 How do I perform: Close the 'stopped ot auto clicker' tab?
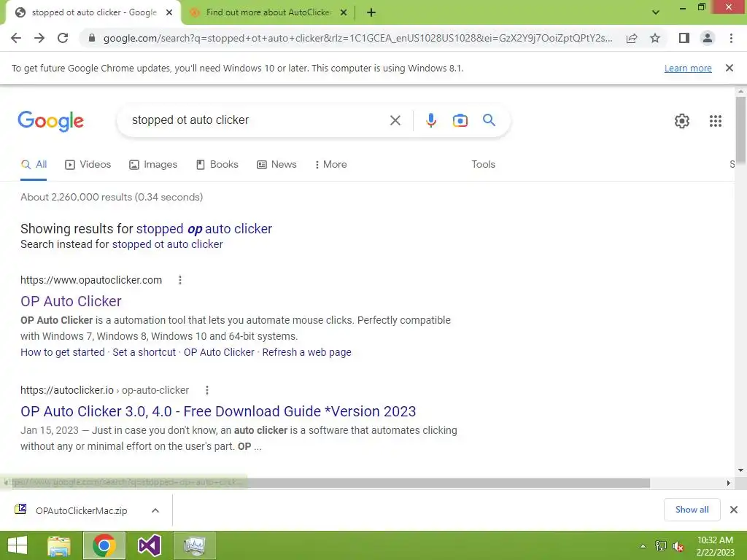(x=169, y=13)
